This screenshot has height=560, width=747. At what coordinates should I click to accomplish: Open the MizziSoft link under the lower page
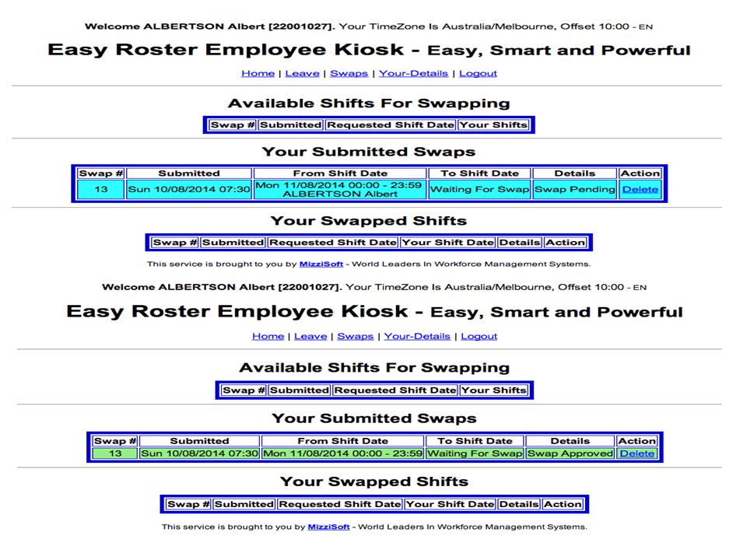(328, 527)
